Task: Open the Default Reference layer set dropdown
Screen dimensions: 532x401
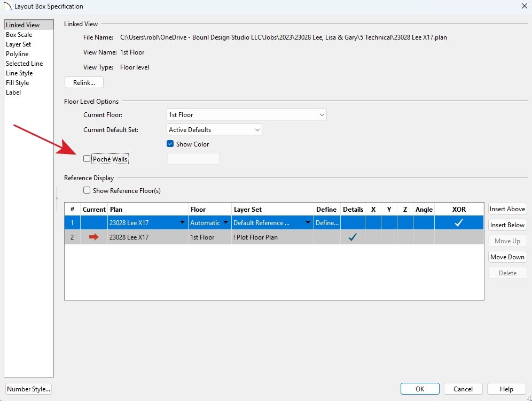Action: click(308, 223)
